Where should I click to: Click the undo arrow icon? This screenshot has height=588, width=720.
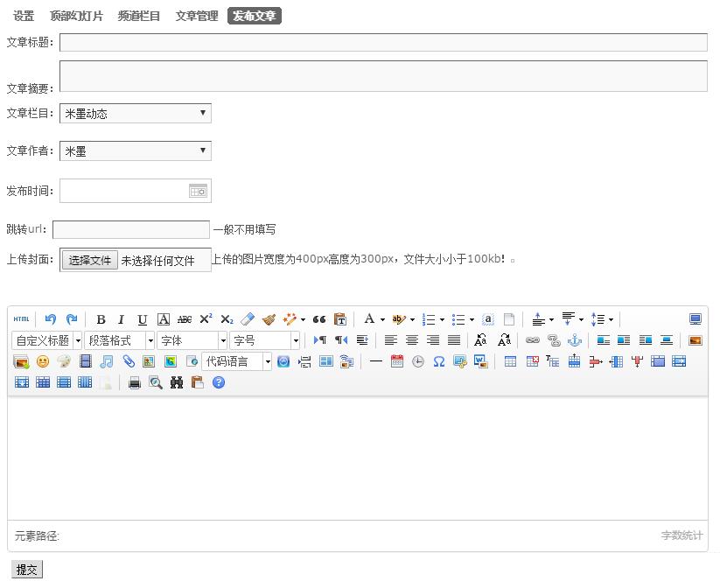pyautogui.click(x=50, y=319)
